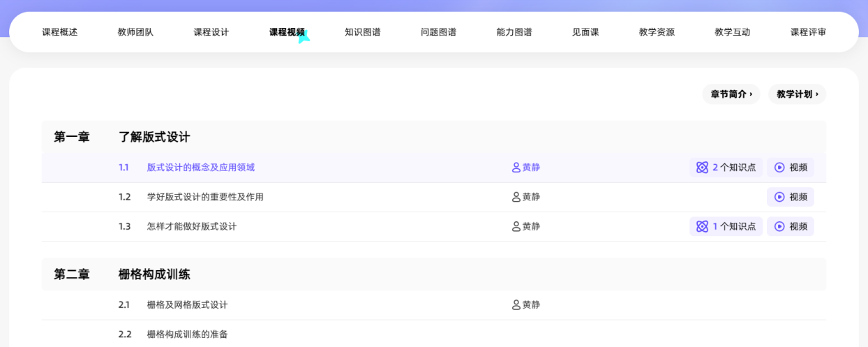Switch to the 知识图谱 tab
Image resolution: width=868 pixels, height=347 pixels.
pos(363,32)
